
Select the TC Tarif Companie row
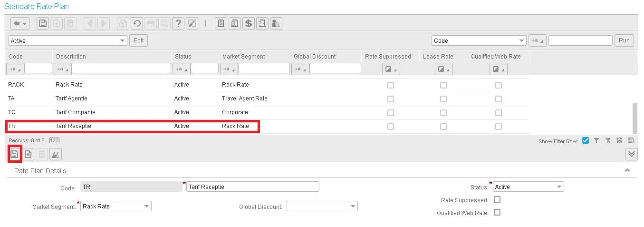[x=268, y=113]
